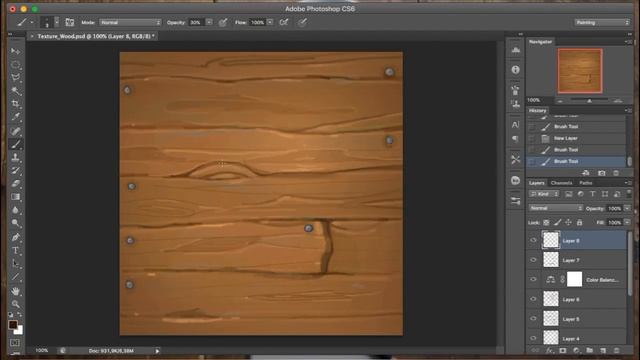Create a new adjustment layer

tap(576, 351)
